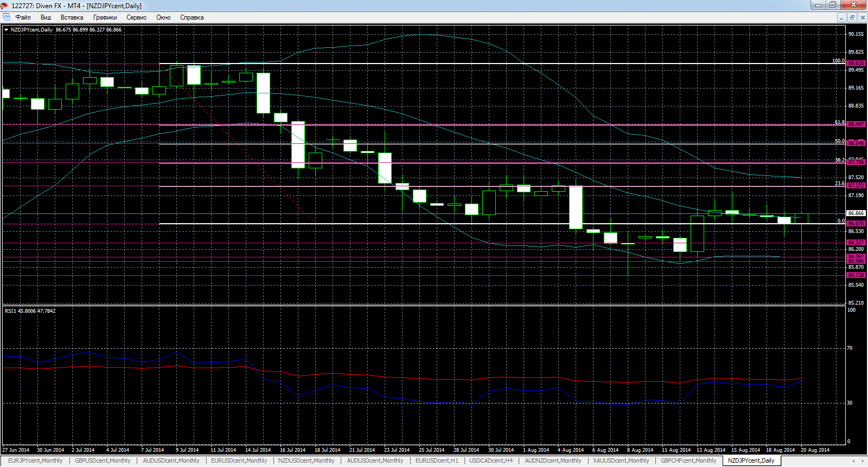Click the 87.372 pink price tag
Viewport: 868px width, 467px height.
(856, 186)
